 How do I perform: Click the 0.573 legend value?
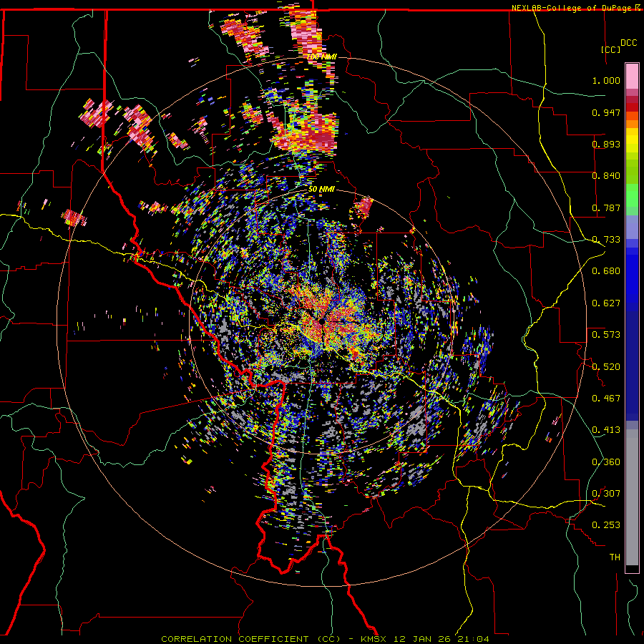[x=606, y=335]
